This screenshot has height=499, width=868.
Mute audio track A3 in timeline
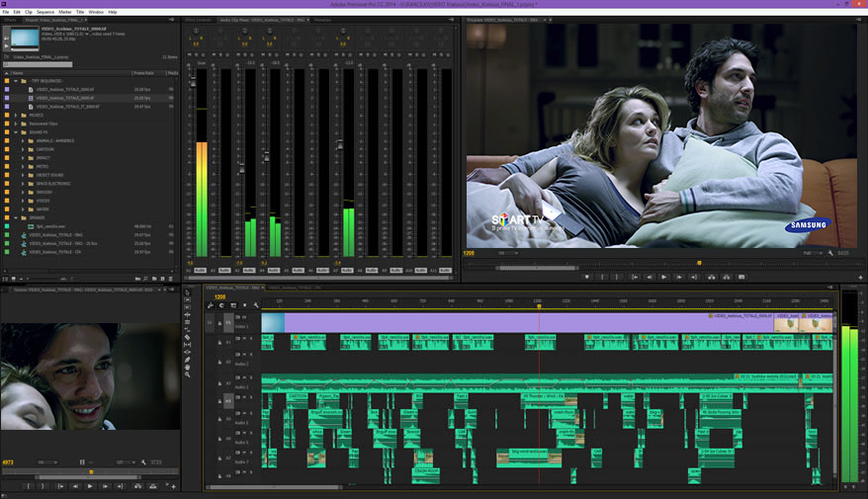pyautogui.click(x=244, y=377)
